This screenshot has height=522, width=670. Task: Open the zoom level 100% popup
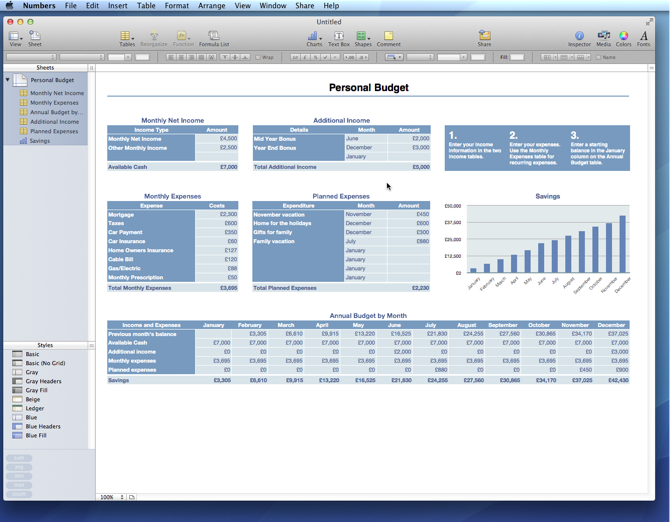pos(111,497)
